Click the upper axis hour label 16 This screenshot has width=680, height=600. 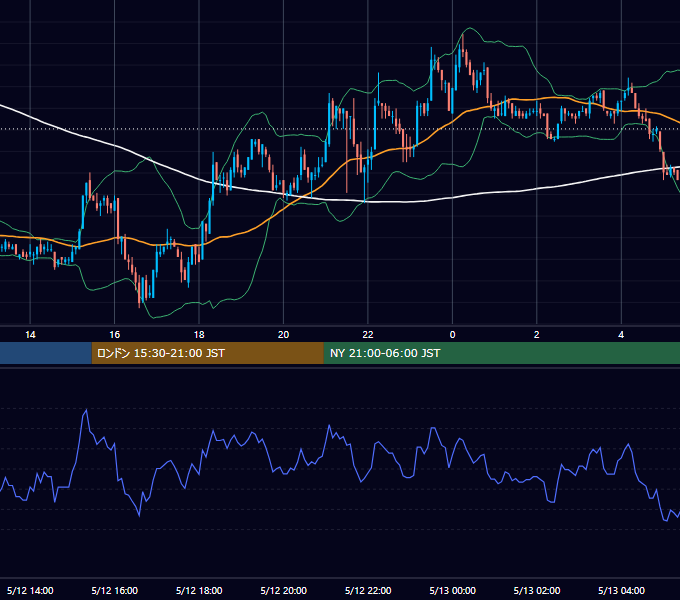114,335
